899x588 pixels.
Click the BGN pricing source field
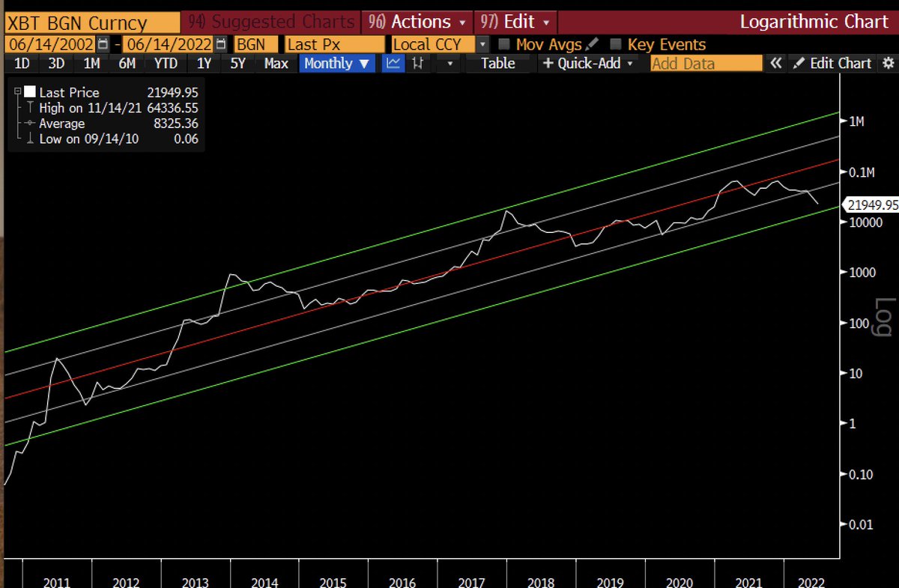click(256, 45)
